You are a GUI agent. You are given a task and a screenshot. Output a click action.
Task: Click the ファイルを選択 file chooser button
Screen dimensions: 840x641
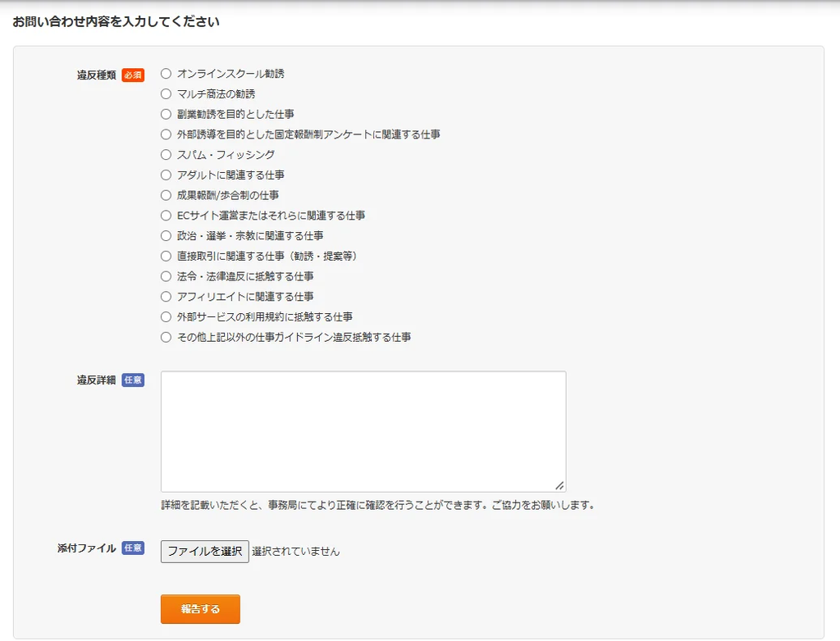[204, 551]
